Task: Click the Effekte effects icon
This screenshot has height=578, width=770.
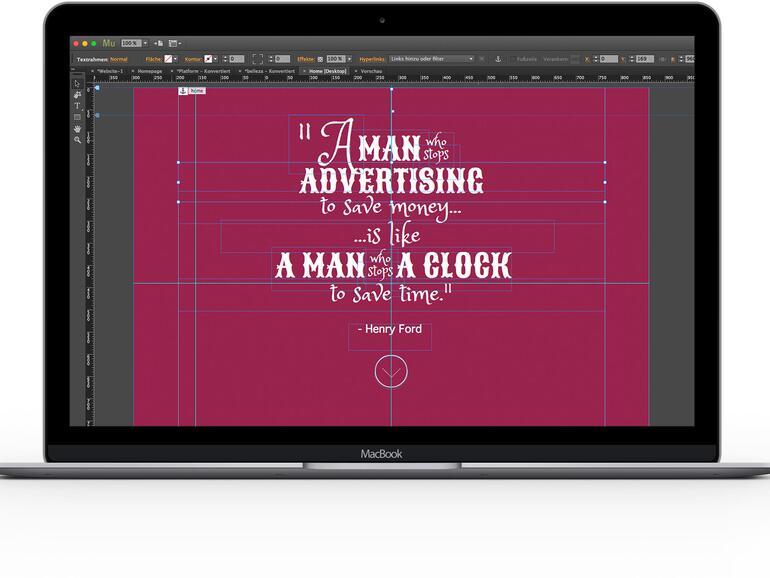Action: click(x=320, y=59)
